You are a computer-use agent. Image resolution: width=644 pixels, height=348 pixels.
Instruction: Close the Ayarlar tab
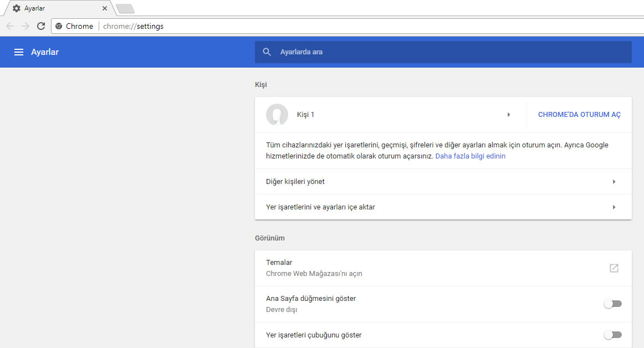pos(105,8)
